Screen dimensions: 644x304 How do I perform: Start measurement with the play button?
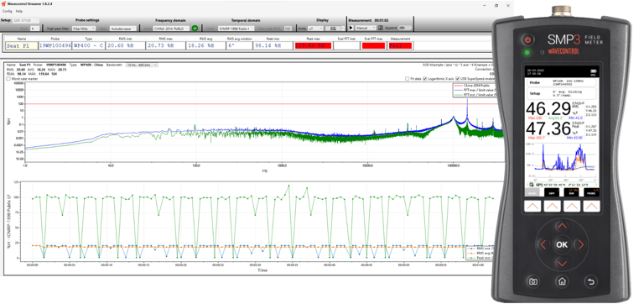(x=351, y=28)
